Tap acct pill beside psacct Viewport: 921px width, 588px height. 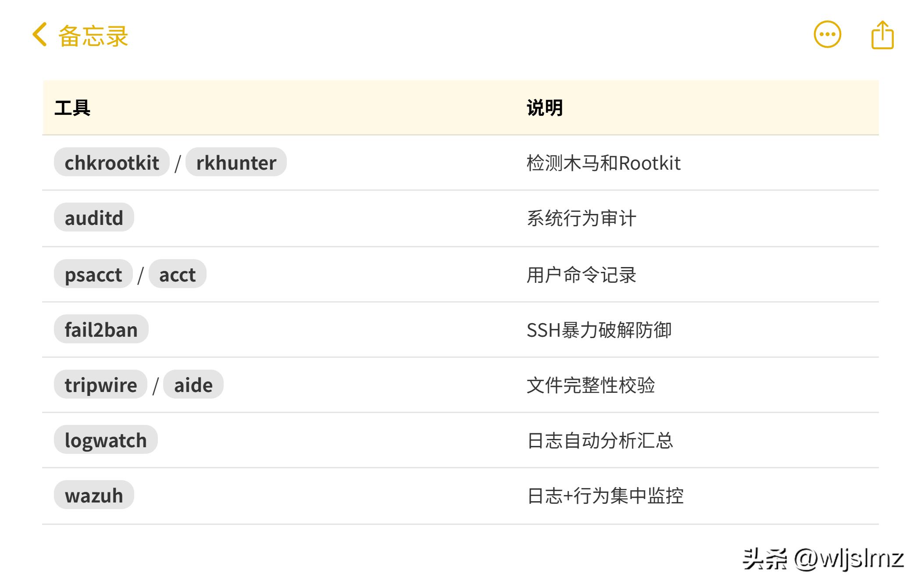pyautogui.click(x=177, y=274)
